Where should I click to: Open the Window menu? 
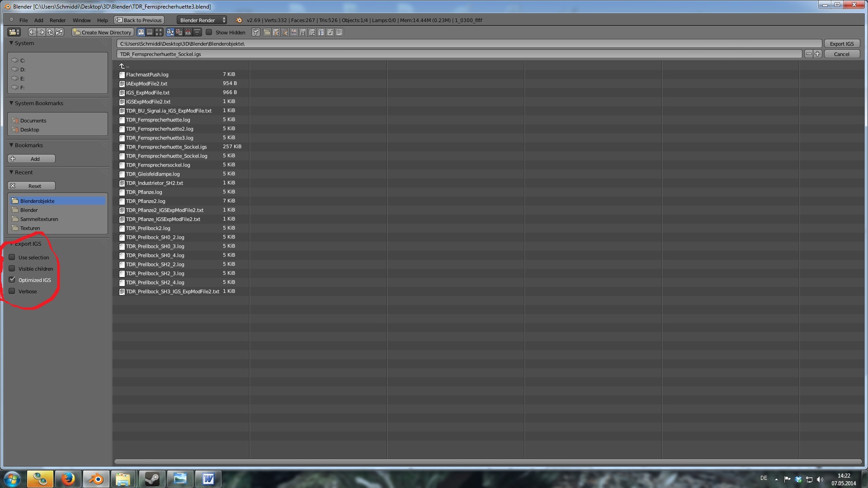pyautogui.click(x=81, y=20)
